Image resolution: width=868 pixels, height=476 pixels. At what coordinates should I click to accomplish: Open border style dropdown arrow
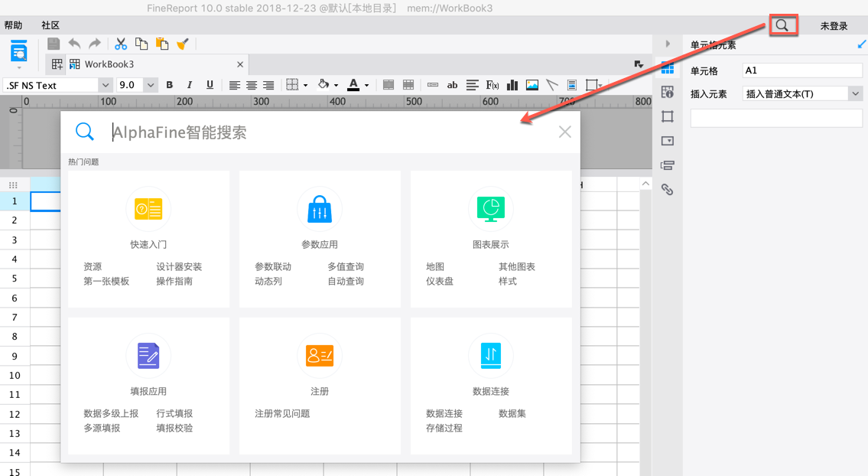point(306,86)
